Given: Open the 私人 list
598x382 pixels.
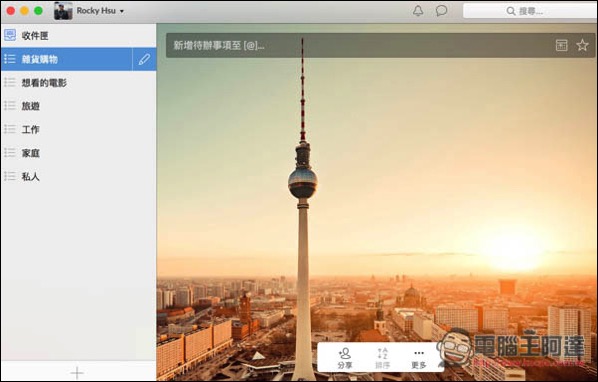Looking at the screenshot, I should click(x=79, y=177).
